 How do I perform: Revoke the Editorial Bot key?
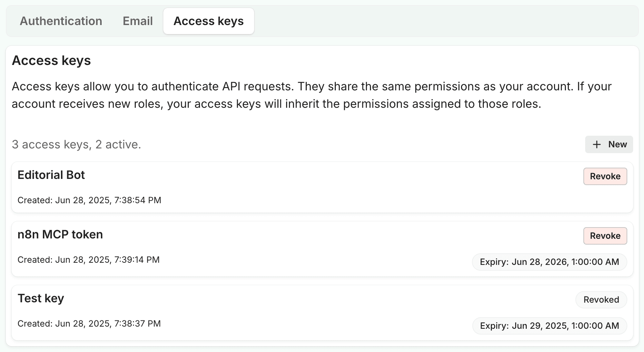click(605, 176)
